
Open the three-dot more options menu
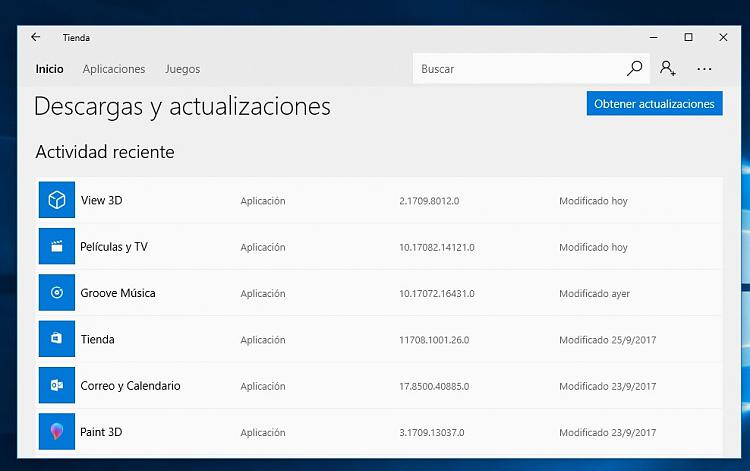tap(704, 69)
